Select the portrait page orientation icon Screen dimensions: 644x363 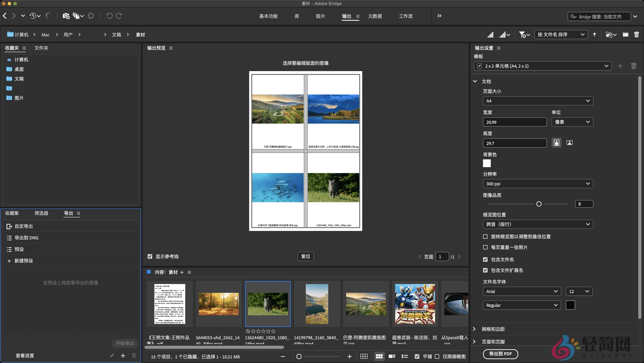[556, 143]
